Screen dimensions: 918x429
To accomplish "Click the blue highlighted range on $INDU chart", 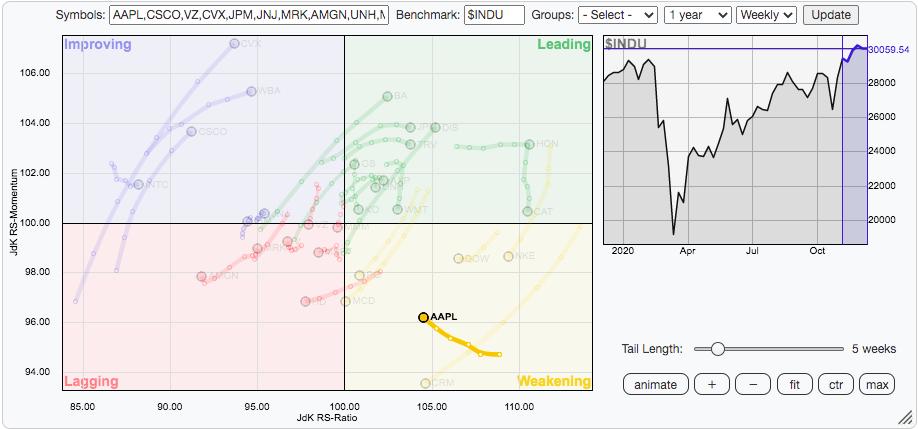I will pyautogui.click(x=854, y=139).
